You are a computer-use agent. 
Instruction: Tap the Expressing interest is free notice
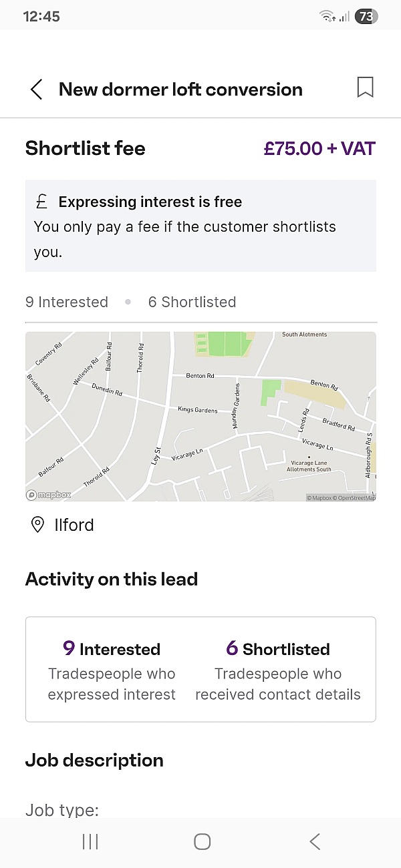200,226
